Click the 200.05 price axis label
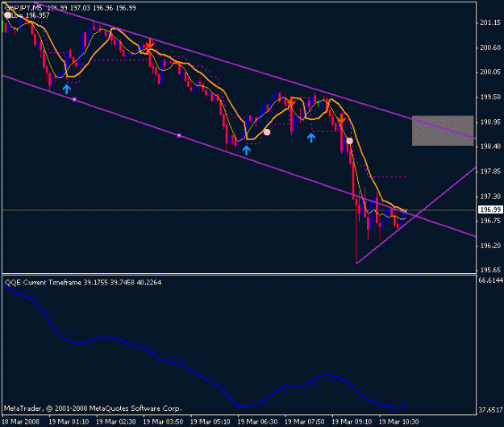The width and height of the screenshot is (504, 427). pos(490,72)
